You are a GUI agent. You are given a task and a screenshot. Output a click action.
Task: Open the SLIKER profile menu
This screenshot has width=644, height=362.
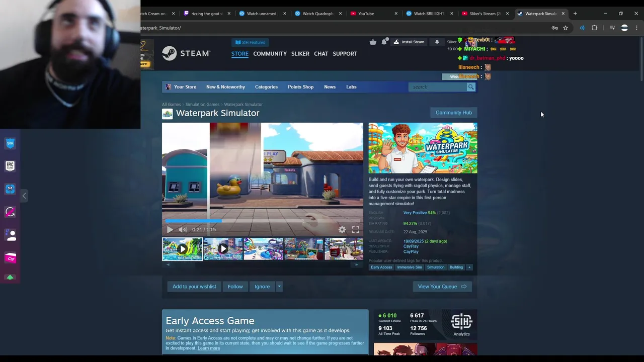coord(300,53)
